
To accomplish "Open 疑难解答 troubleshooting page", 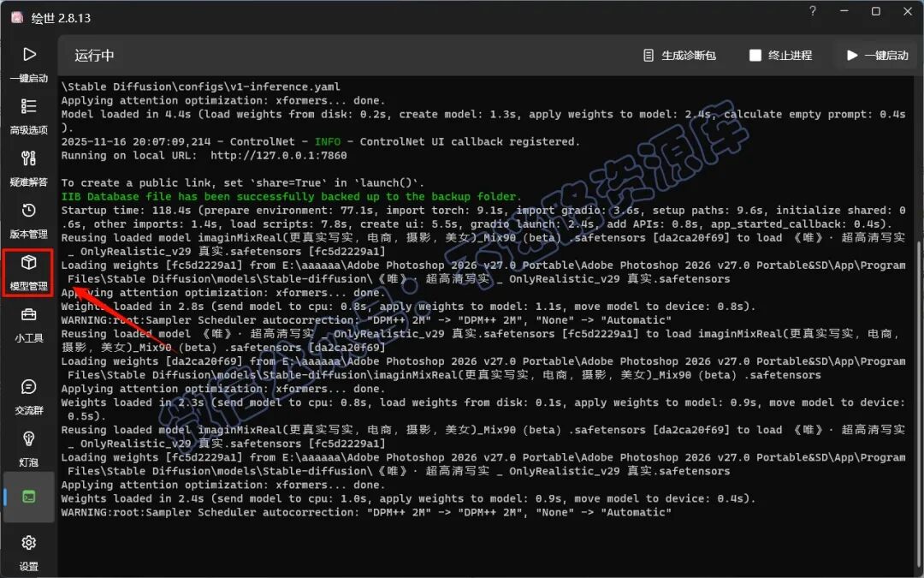I will 29,168.
